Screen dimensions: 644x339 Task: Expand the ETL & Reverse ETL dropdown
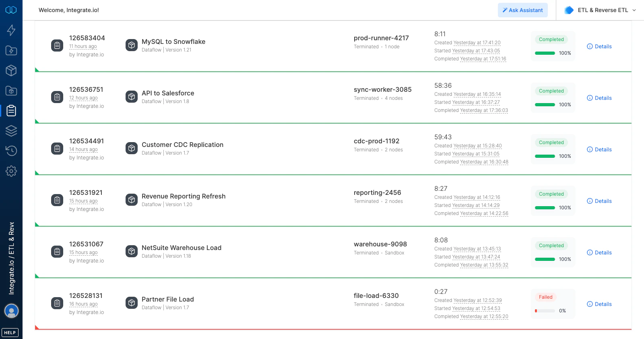(x=600, y=10)
